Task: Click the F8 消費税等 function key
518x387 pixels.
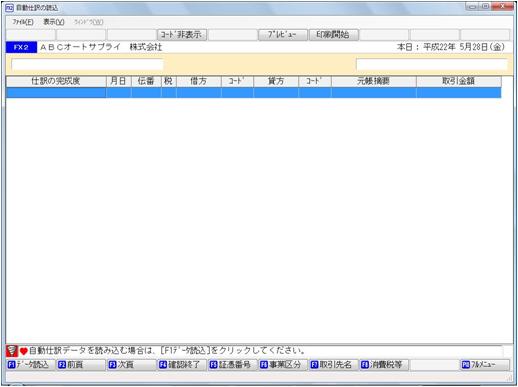Action: 384,365
